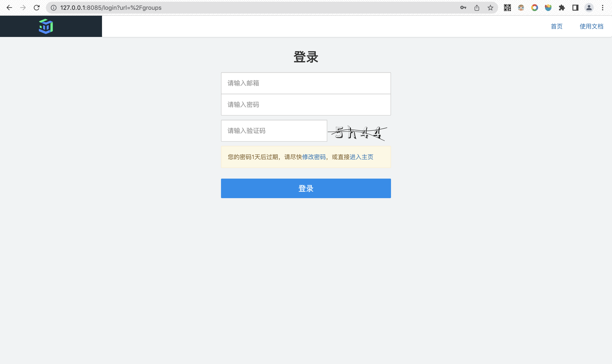Select the address bar URL text
Image resolution: width=612 pixels, height=364 pixels.
111,8
